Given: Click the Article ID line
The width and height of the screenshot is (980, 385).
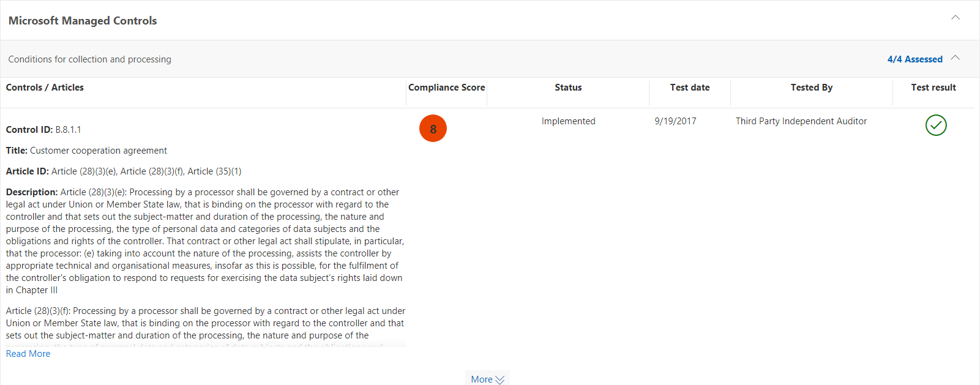Looking at the screenshot, I should (x=124, y=171).
